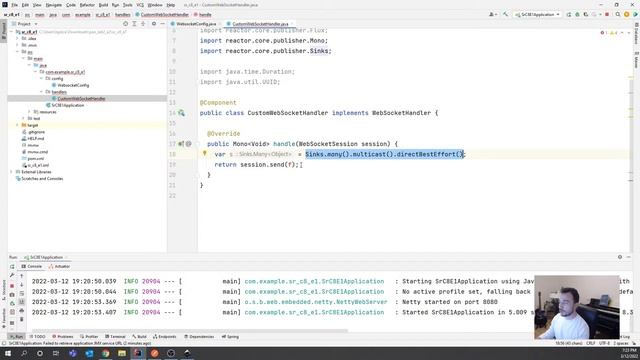Click the class gutter icon on line 14
The image size is (640, 360).
point(181,113)
